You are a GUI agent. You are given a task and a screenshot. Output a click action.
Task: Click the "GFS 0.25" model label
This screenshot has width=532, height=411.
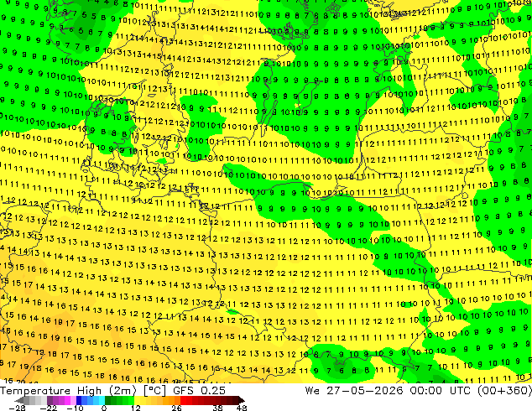(x=199, y=391)
